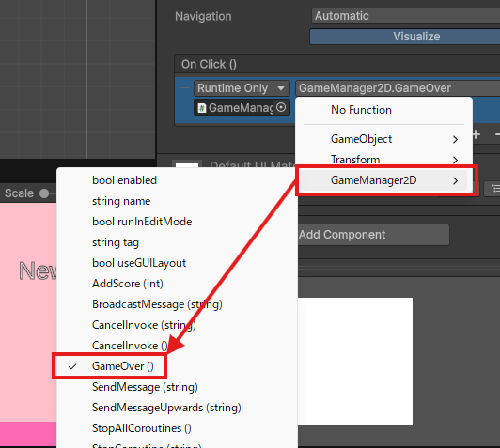
Task: Select string tag option
Action: pyautogui.click(x=177, y=242)
